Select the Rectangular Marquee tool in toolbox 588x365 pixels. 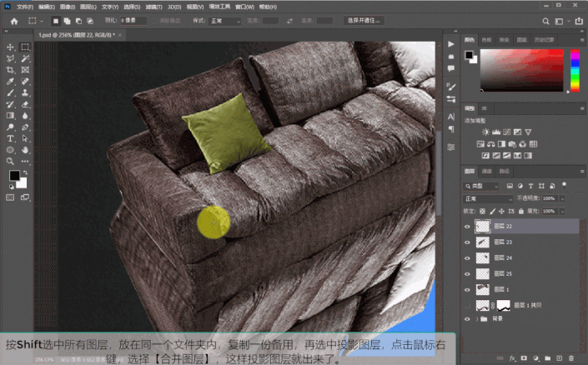pos(25,47)
